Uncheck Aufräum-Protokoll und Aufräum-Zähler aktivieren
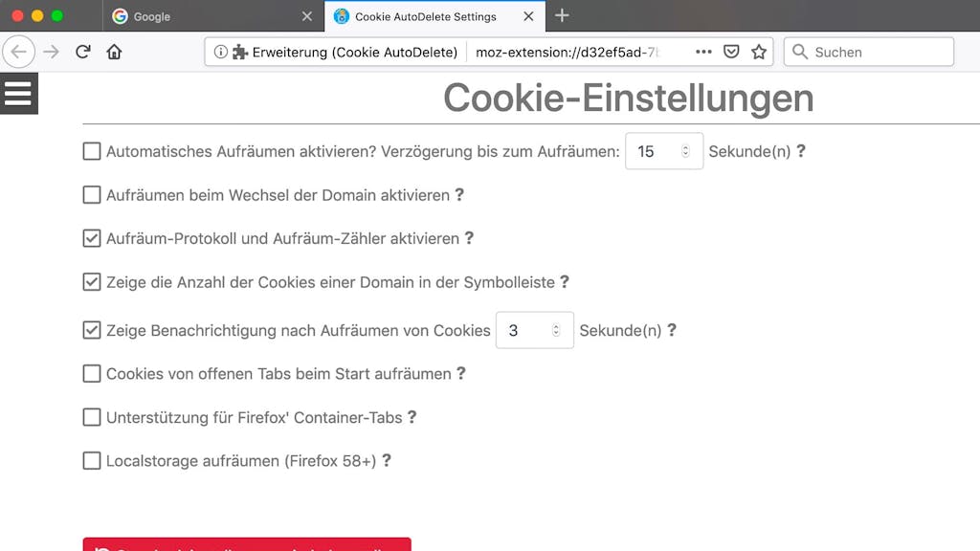Image resolution: width=980 pixels, height=551 pixels. pos(92,238)
